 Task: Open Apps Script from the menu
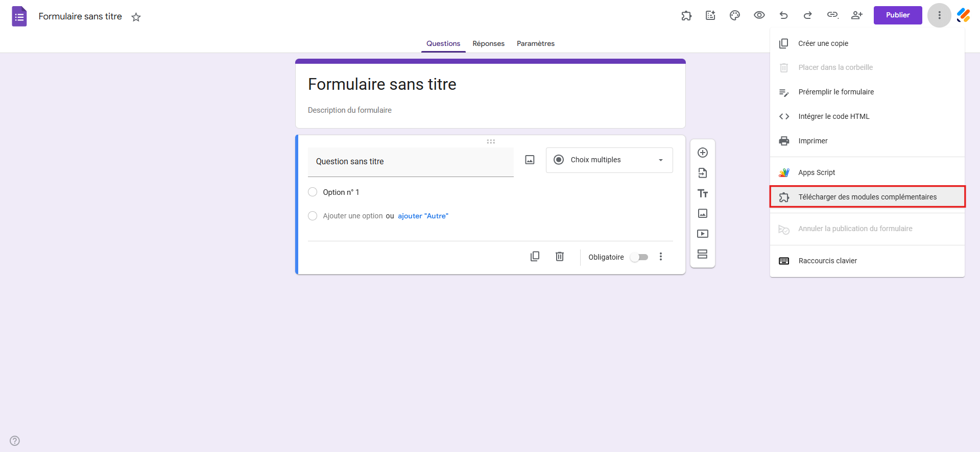[867, 172]
